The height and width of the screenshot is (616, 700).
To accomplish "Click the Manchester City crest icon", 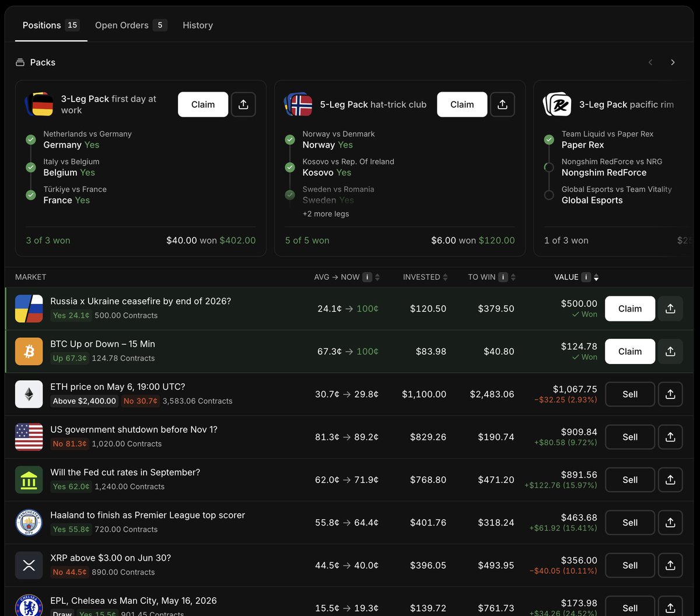I will [29, 523].
